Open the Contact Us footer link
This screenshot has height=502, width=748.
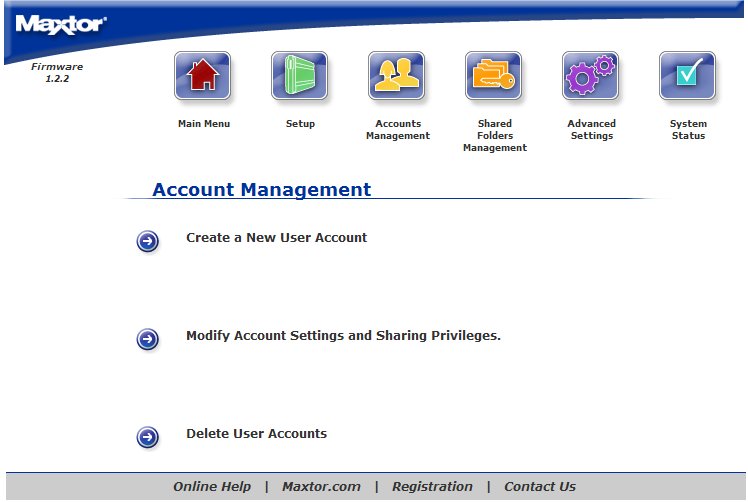pos(539,487)
